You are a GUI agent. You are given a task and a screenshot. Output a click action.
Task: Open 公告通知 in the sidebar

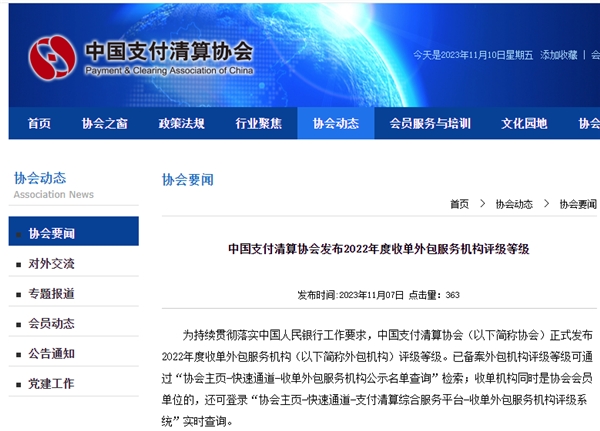(x=51, y=354)
